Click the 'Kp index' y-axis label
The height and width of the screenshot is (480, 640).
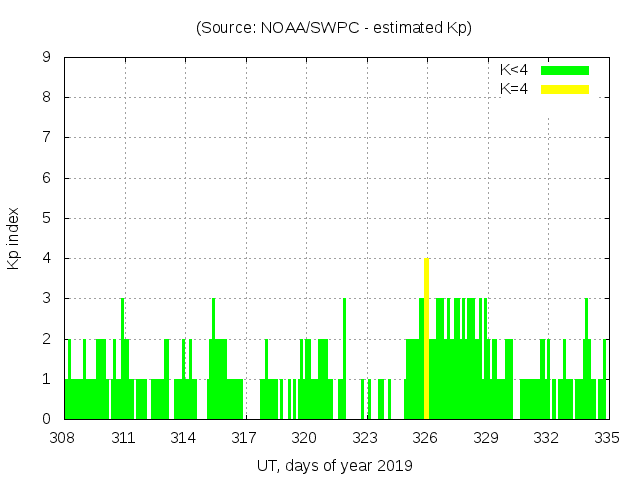pos(14,238)
